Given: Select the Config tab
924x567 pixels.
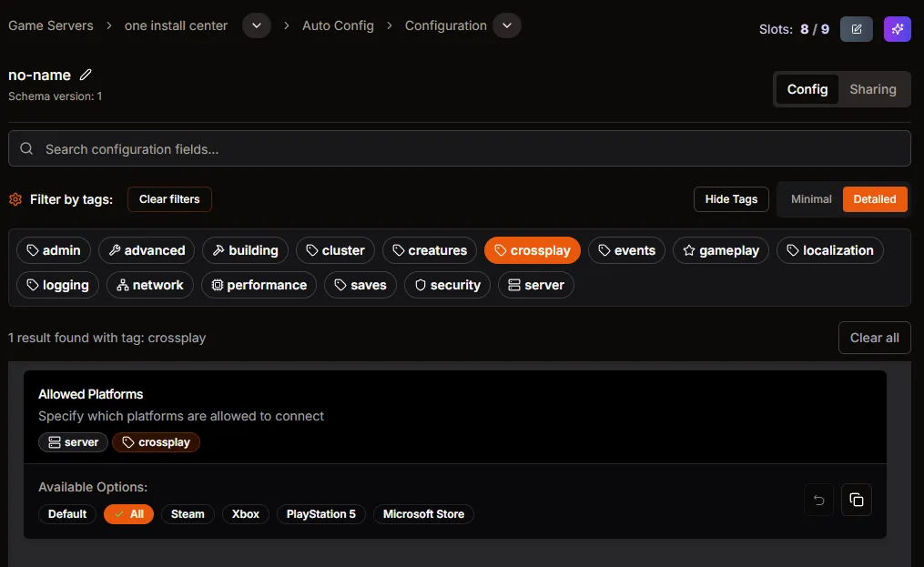Looking at the screenshot, I should pyautogui.click(x=807, y=89).
